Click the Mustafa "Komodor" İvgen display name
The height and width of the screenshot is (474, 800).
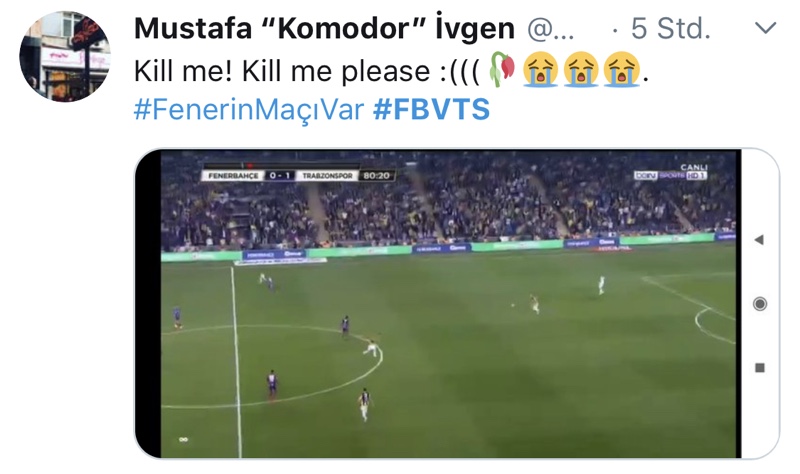pyautogui.click(x=324, y=28)
